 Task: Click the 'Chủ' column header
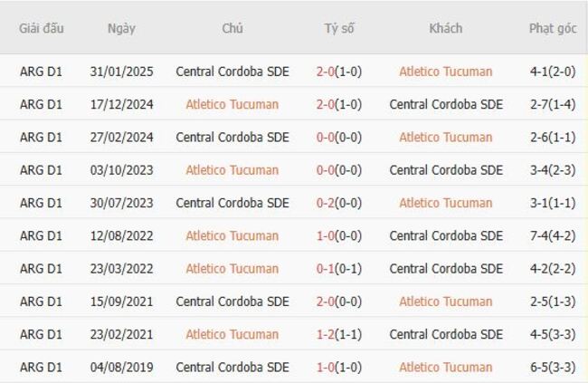232,28
